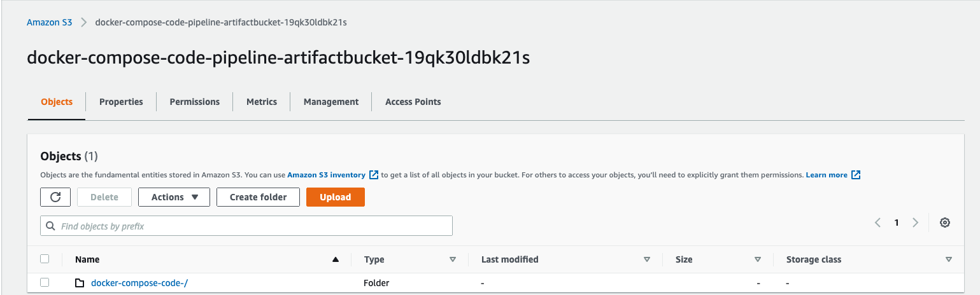Sort by Type column arrow
This screenshot has width=980, height=295.
[x=453, y=259]
